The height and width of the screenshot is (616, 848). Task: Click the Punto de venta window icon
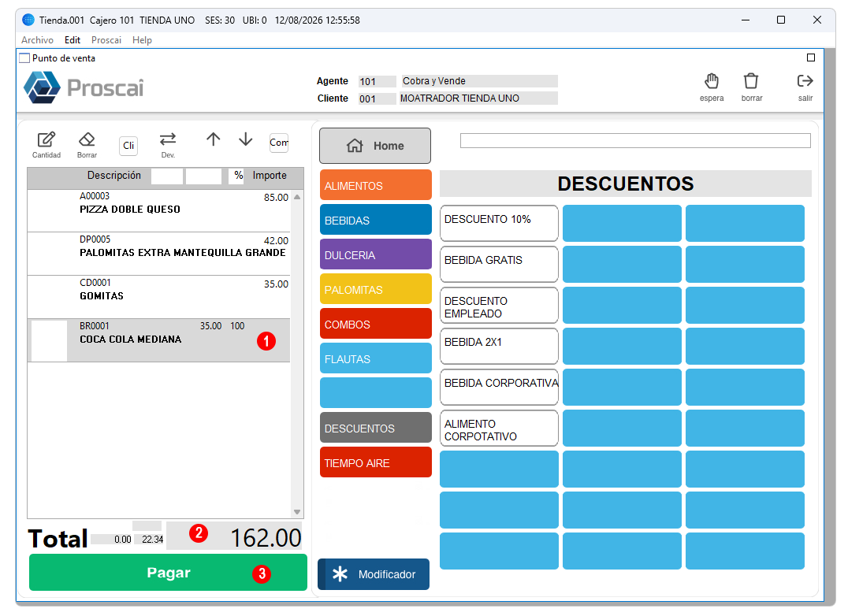24,58
